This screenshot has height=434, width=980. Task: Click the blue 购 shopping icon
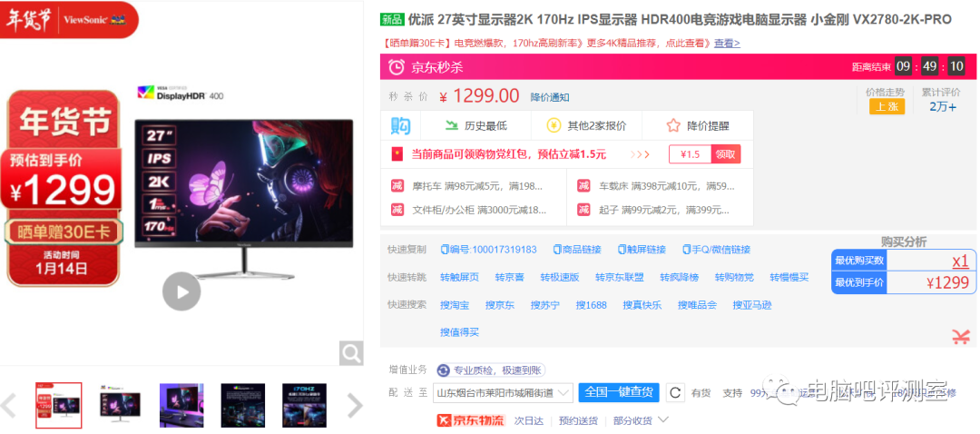(x=400, y=125)
